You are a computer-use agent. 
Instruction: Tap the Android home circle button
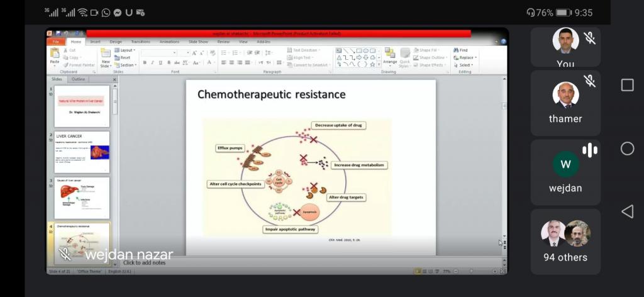(x=627, y=148)
